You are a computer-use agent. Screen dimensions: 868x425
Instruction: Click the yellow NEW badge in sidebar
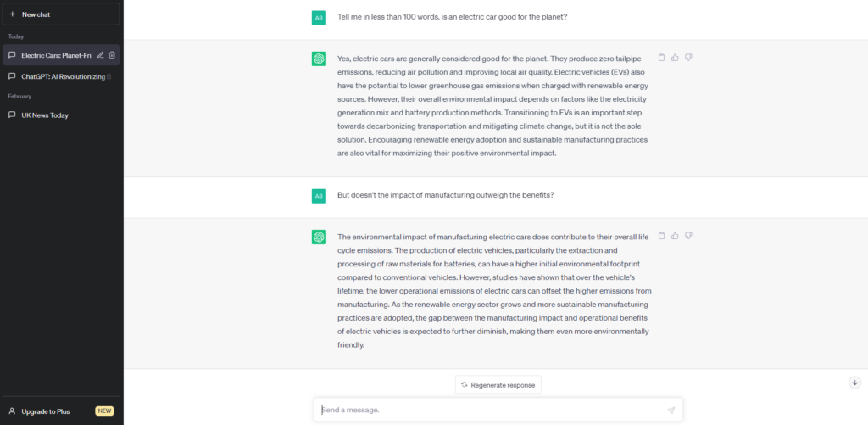[x=104, y=411]
